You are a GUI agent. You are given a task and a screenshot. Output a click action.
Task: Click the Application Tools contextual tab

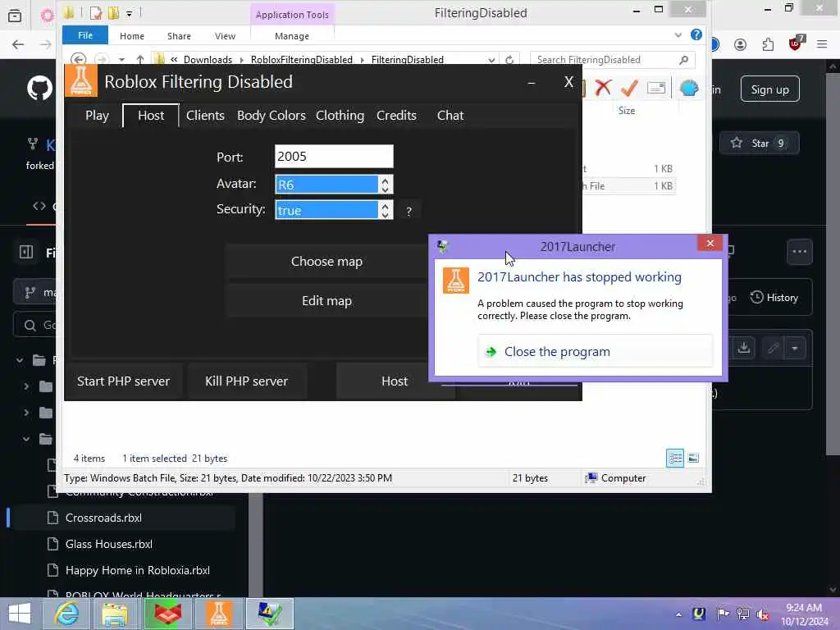[292, 15]
